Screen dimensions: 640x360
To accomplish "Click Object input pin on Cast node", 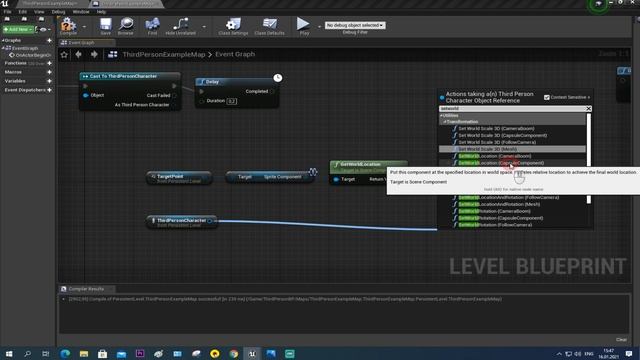I will [86, 95].
